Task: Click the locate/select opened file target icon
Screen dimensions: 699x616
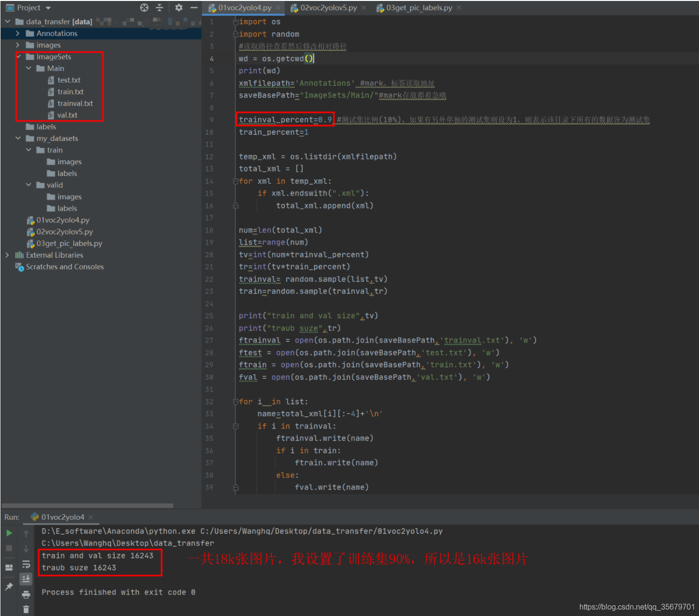Action: coord(144,8)
